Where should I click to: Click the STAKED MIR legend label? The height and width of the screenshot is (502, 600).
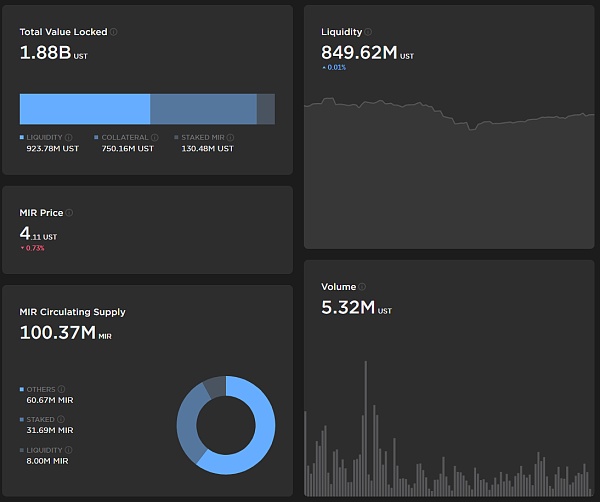pyautogui.click(x=203, y=137)
